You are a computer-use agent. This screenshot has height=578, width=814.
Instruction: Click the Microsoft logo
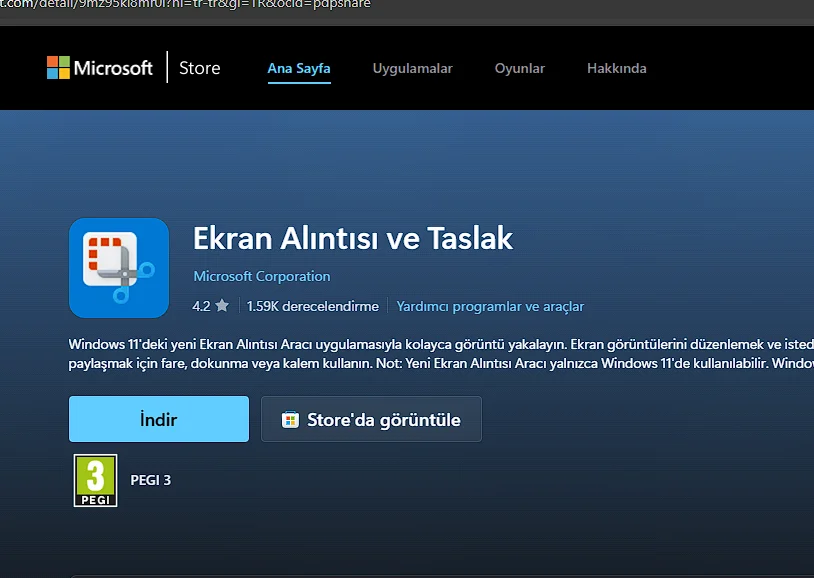100,68
